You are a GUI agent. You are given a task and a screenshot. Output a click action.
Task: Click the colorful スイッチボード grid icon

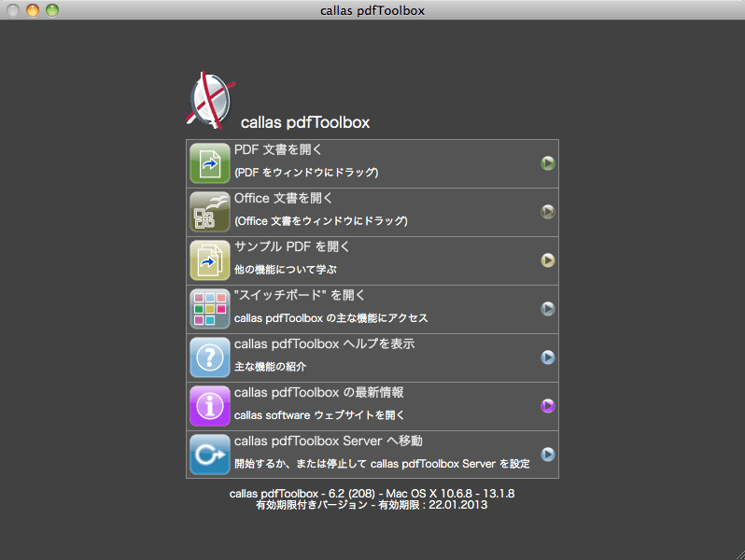[210, 309]
